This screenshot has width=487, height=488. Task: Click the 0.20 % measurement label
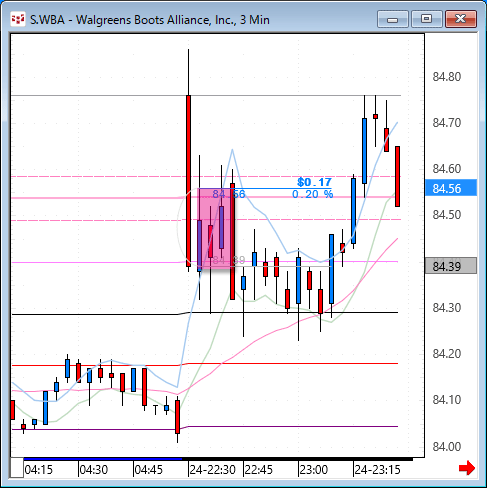click(312, 194)
